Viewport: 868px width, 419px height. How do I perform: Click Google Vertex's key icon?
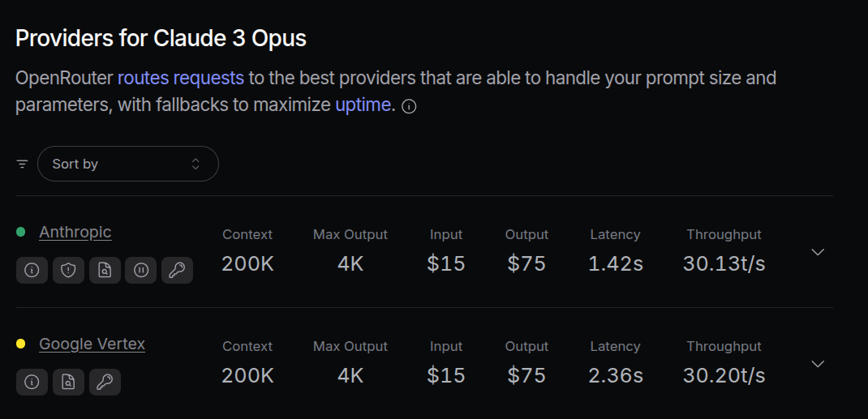point(105,382)
